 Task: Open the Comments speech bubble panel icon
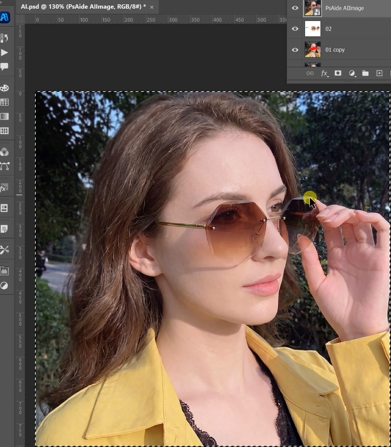coord(4,67)
